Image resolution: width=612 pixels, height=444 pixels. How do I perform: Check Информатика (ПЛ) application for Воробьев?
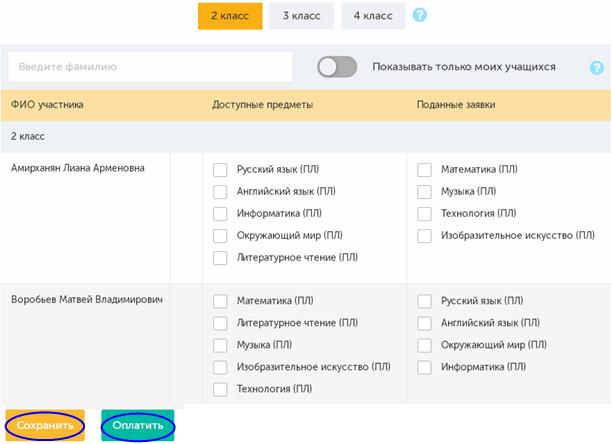[x=424, y=367]
